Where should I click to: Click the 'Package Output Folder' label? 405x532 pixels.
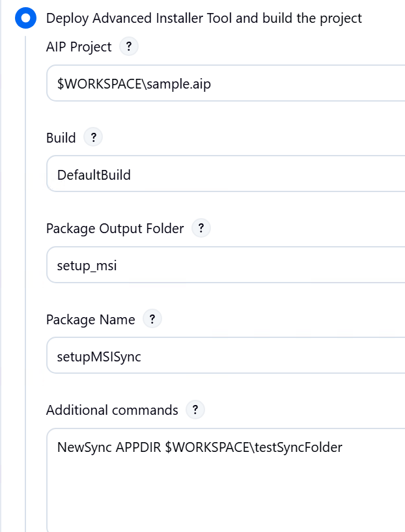coord(115,229)
